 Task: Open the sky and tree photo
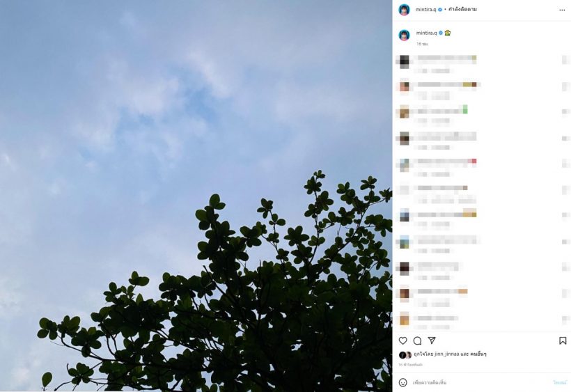(196, 196)
